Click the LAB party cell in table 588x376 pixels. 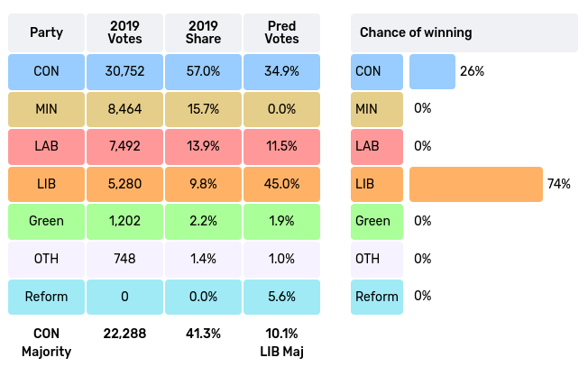(46, 146)
